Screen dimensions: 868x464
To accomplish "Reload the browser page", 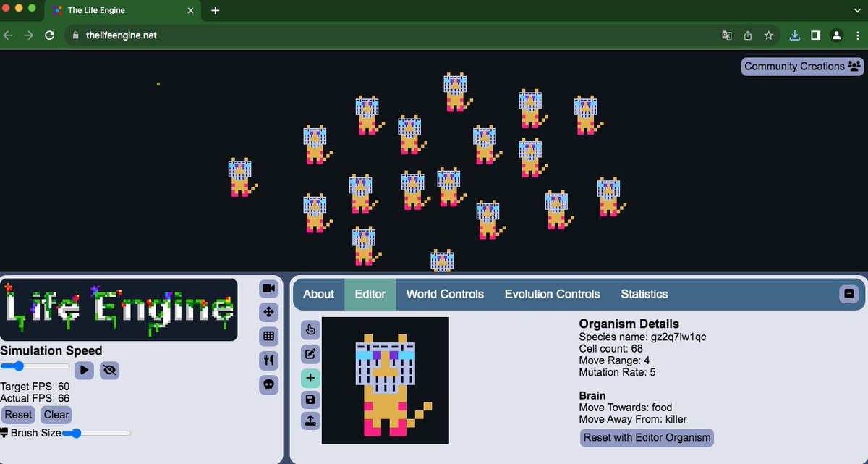I will pos(50,35).
